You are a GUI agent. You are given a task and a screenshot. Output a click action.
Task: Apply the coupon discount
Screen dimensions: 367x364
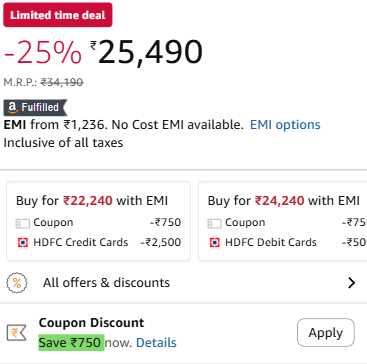(x=326, y=333)
